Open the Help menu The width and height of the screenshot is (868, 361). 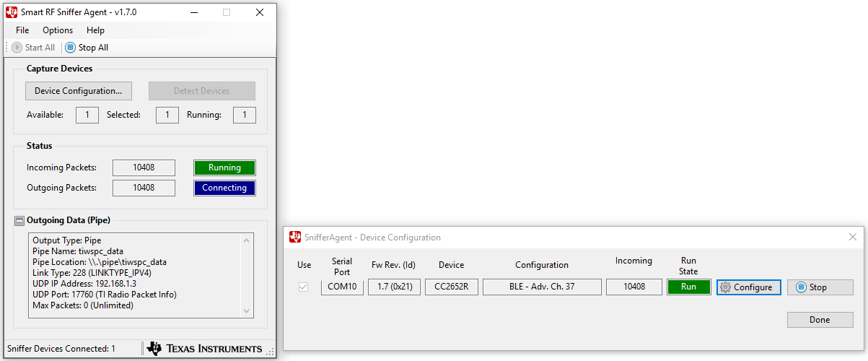pyautogui.click(x=95, y=30)
